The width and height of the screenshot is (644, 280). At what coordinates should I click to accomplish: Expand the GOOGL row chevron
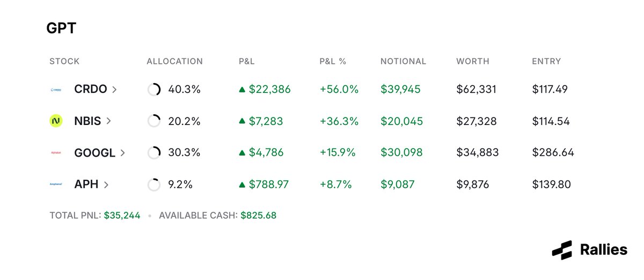click(x=123, y=153)
